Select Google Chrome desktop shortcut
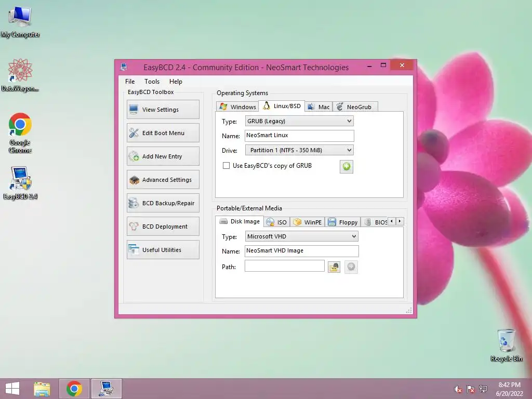532x399 pixels. click(20, 132)
